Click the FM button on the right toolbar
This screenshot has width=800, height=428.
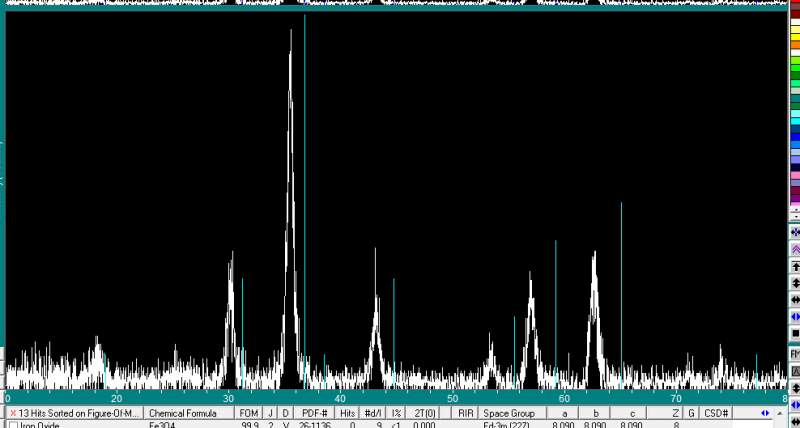pyautogui.click(x=795, y=354)
